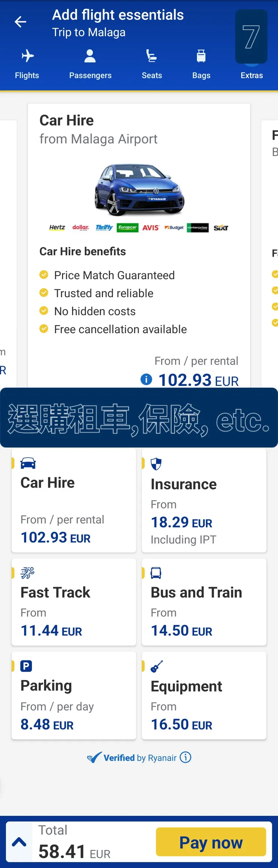Open the Bus and Train tile
Screen dimensions: 278x868
point(204,602)
